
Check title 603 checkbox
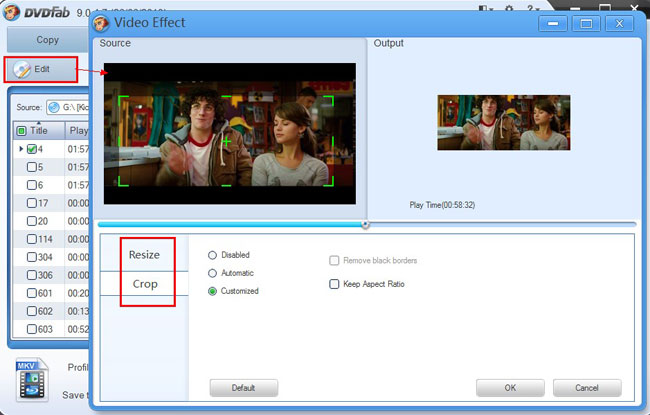(x=32, y=329)
